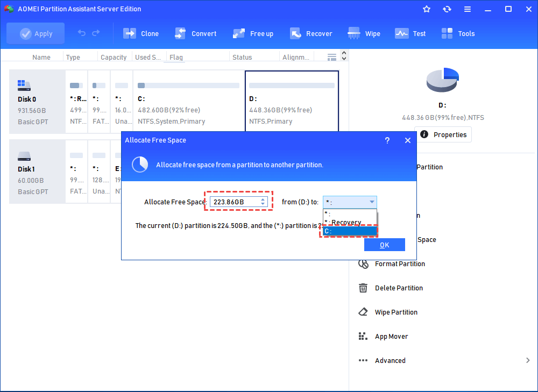Select the recovery partition *:R on Disk 0
Viewport: 538px width, 392px height.
coord(76,102)
